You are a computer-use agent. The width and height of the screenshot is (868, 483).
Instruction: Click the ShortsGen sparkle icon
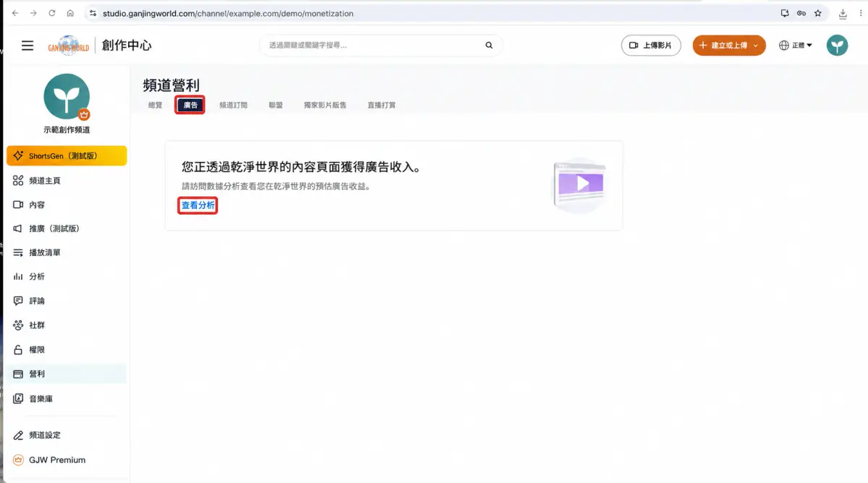19,156
